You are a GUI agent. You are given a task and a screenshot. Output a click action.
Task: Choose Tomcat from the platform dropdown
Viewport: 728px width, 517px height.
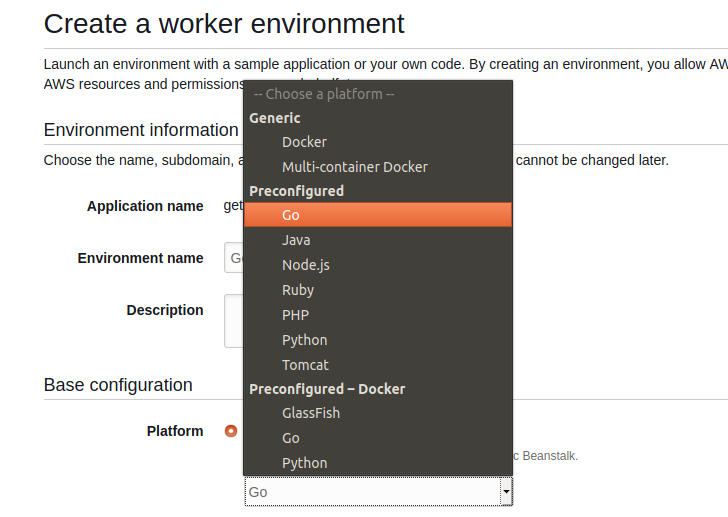click(305, 365)
